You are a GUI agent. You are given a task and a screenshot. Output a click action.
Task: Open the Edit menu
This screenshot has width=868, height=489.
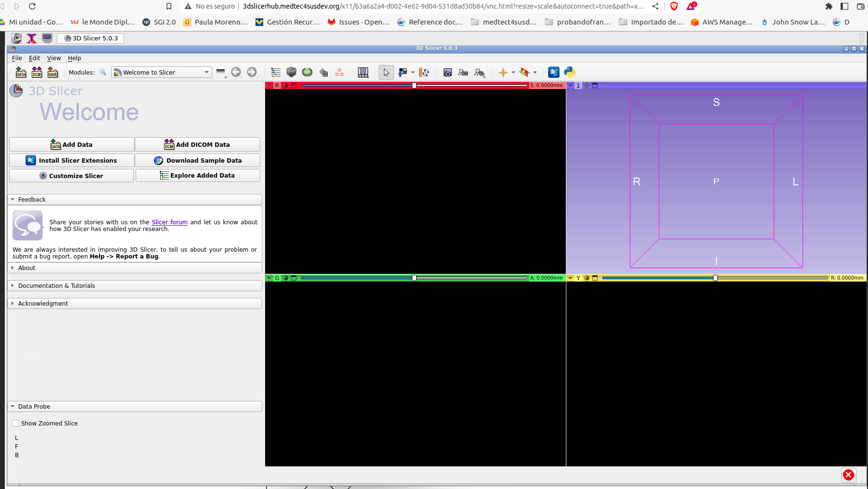point(34,58)
